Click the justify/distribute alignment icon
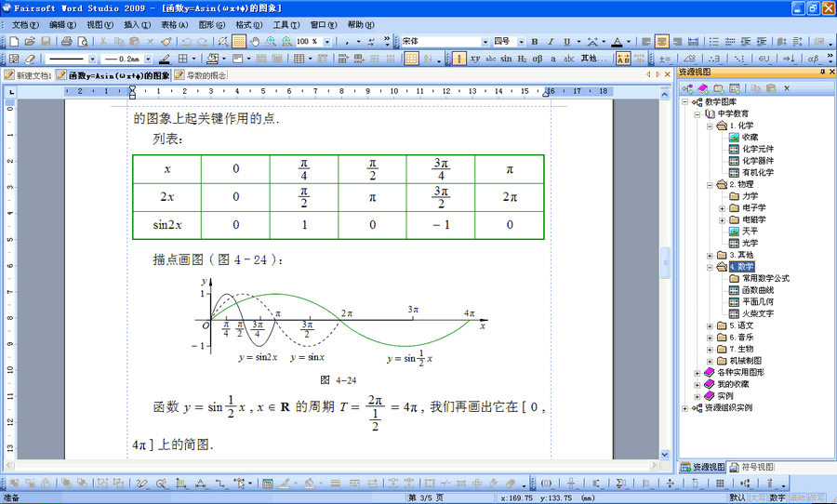Screen dimensions: 837x504 coord(693,41)
